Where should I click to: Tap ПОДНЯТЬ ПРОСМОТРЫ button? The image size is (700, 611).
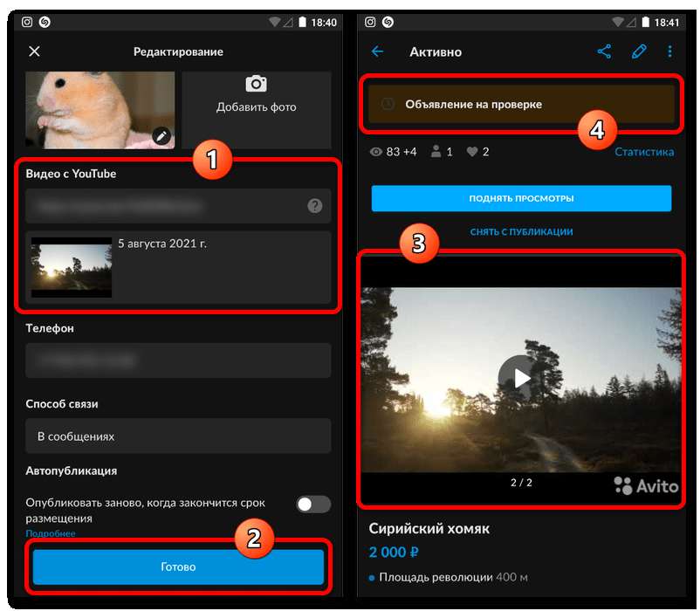tap(521, 198)
